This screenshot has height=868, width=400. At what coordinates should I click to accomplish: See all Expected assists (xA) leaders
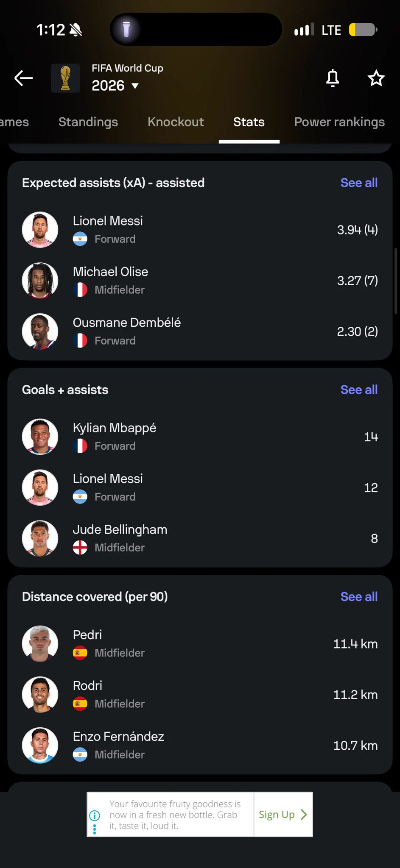tap(359, 183)
